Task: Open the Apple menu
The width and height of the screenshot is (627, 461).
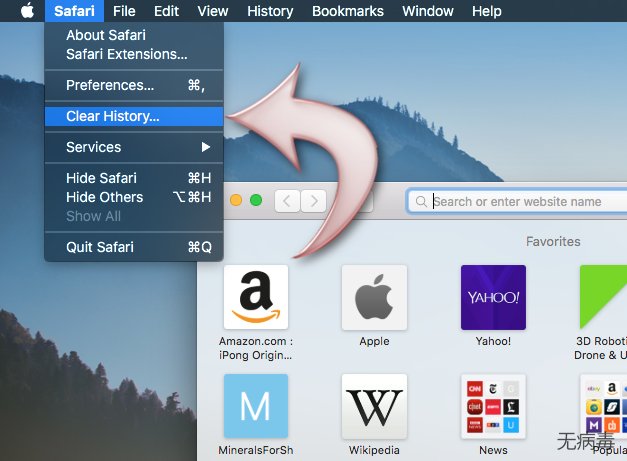Action: (27, 11)
